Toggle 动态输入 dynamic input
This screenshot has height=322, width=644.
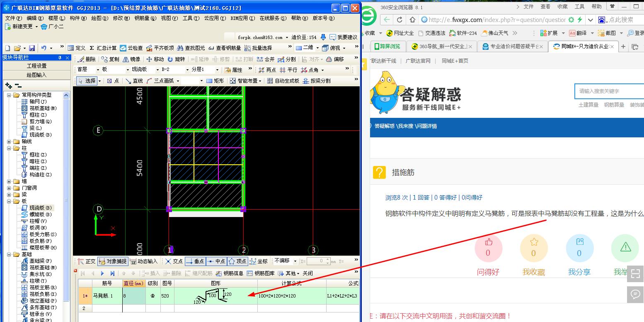(144, 261)
